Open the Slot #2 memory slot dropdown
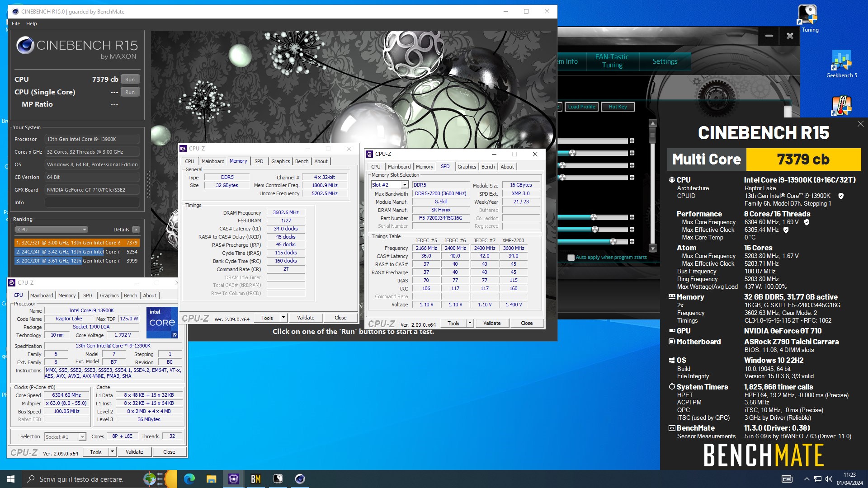Image resolution: width=868 pixels, height=488 pixels. (x=405, y=185)
